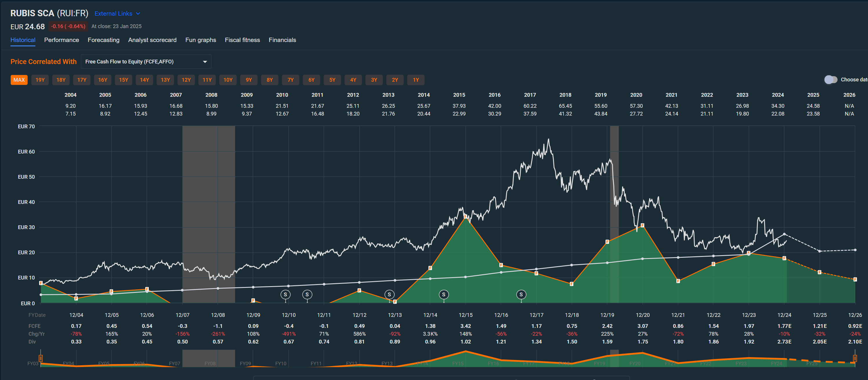The width and height of the screenshot is (868, 380).
Task: Click the 2020 year column header
Action: (x=636, y=95)
